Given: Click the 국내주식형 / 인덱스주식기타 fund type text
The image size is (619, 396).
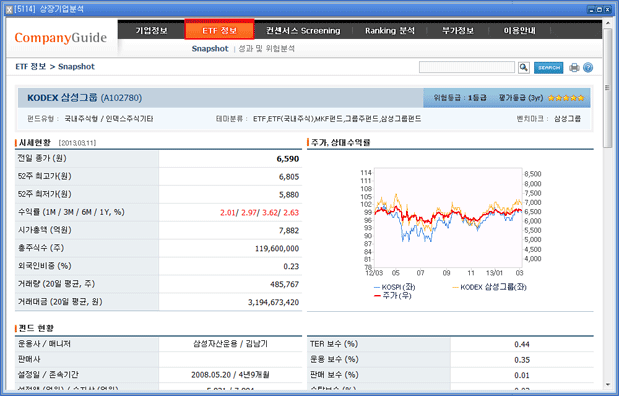Looking at the screenshot, I should coord(109,118).
